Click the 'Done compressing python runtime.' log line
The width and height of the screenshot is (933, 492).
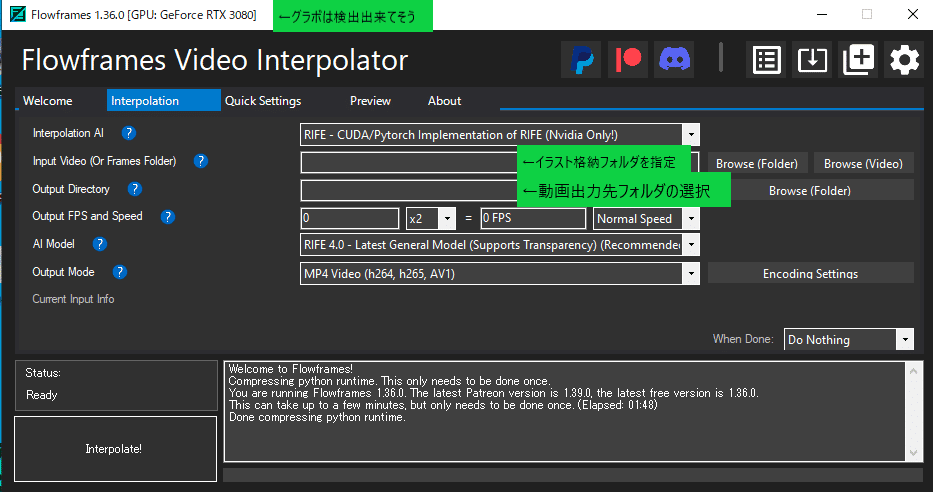(317, 417)
